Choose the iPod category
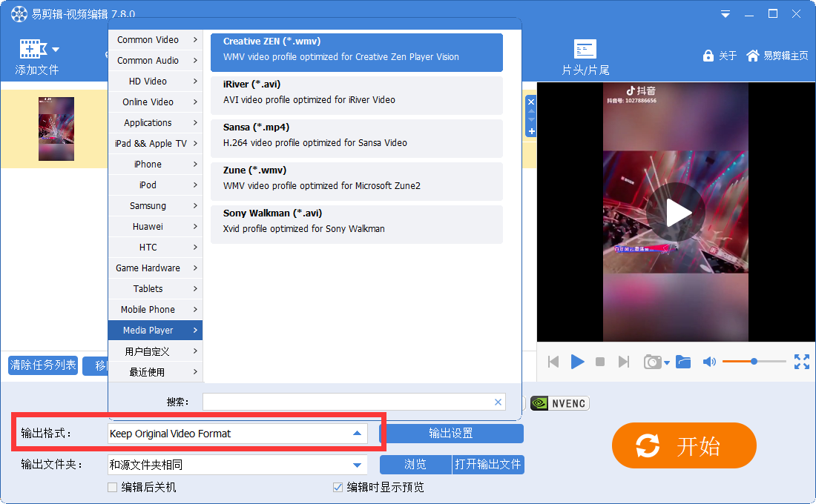This screenshot has height=504, width=816. 155,186
